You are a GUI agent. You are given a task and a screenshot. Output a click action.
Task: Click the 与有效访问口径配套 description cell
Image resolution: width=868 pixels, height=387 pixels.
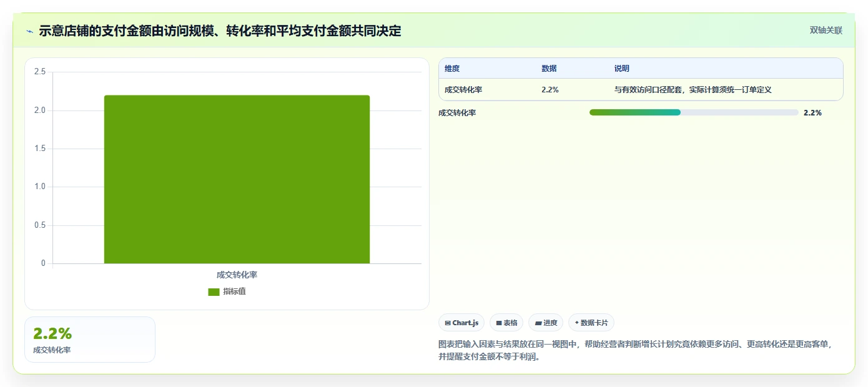pos(693,90)
